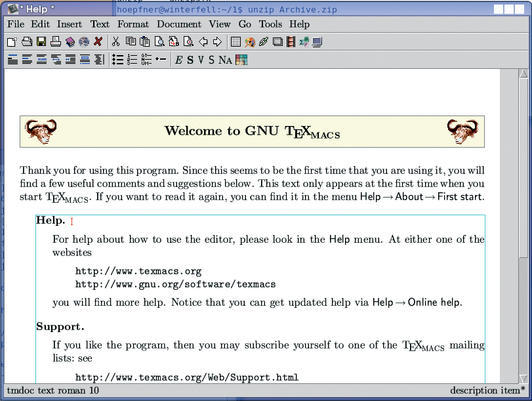Screen dimensions: 532x401
Task: Open the Edit menu
Action: (x=41, y=24)
